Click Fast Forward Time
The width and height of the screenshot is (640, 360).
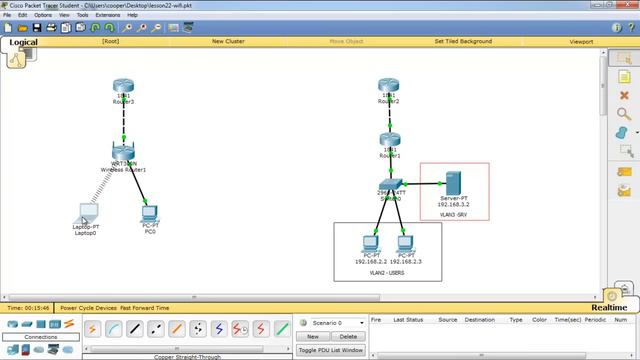pyautogui.click(x=144, y=308)
